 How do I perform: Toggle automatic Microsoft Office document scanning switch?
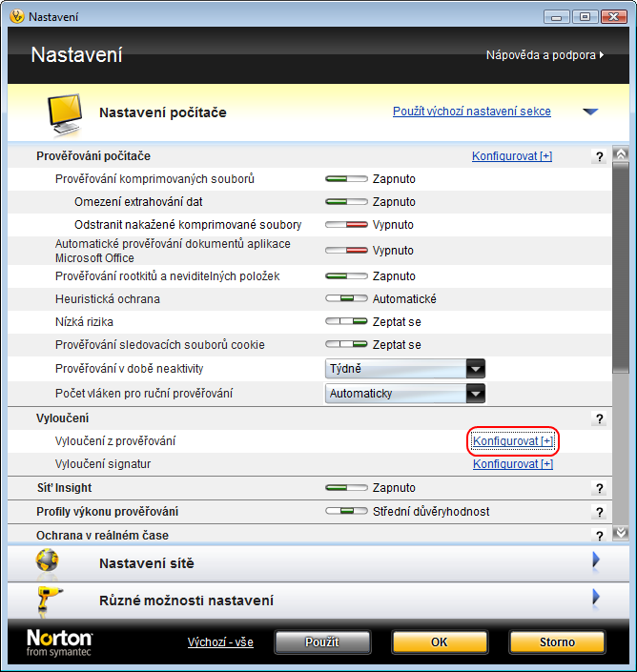[346, 251]
